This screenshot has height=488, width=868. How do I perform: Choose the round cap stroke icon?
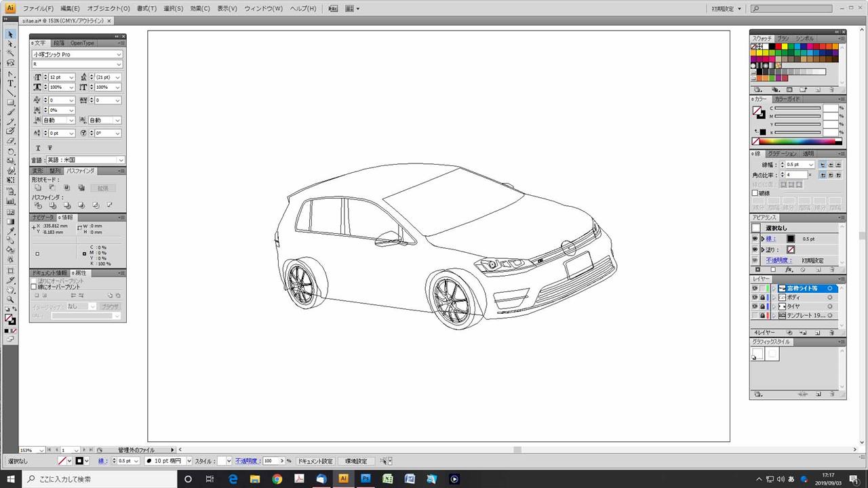[831, 165]
